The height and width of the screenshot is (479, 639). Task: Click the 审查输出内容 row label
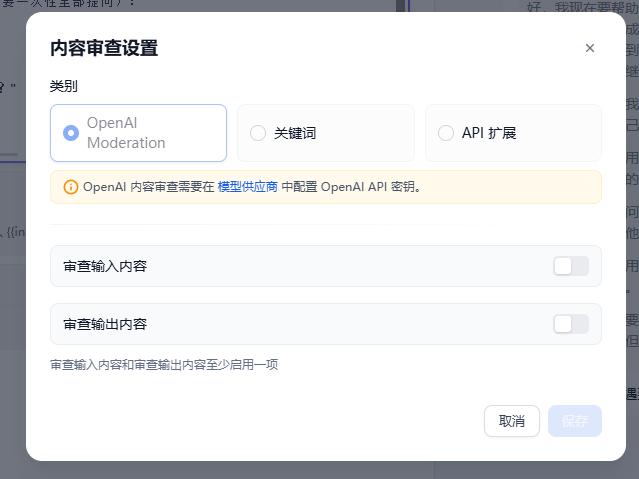pos(106,324)
